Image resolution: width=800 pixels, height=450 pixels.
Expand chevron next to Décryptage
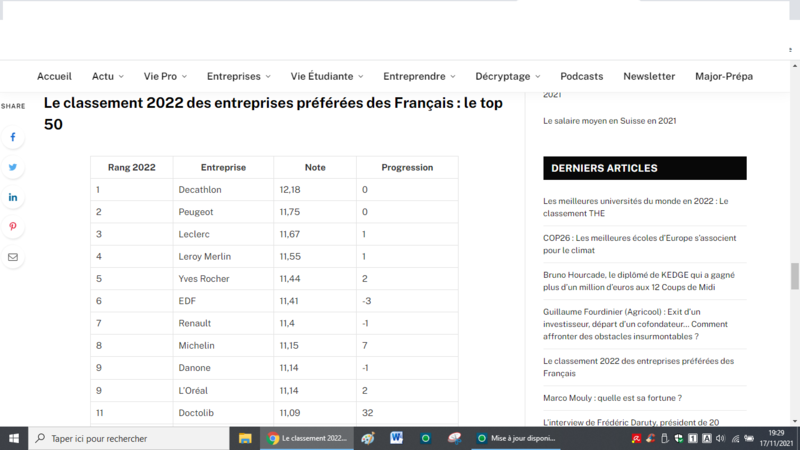[x=538, y=77]
